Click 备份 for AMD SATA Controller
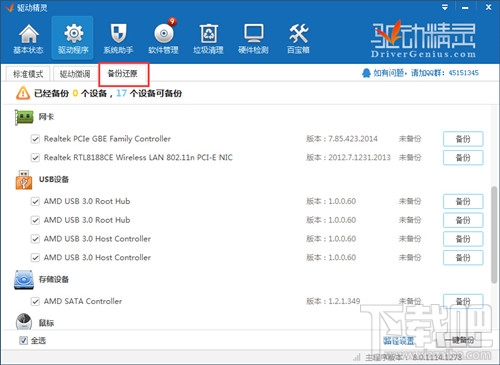500x365 pixels. pyautogui.click(x=463, y=301)
